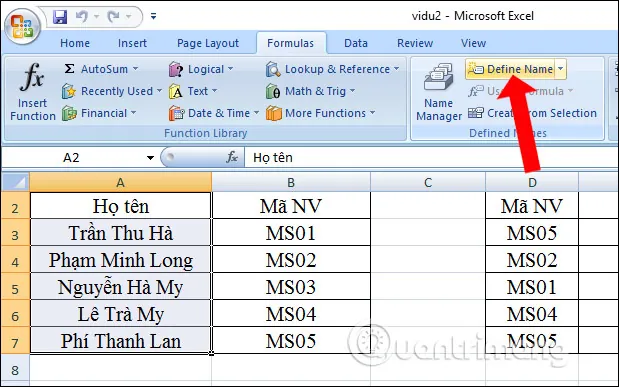Screen dimensions: 619x387
Task: Undo the last action in Quick Access
Action: 81,17
